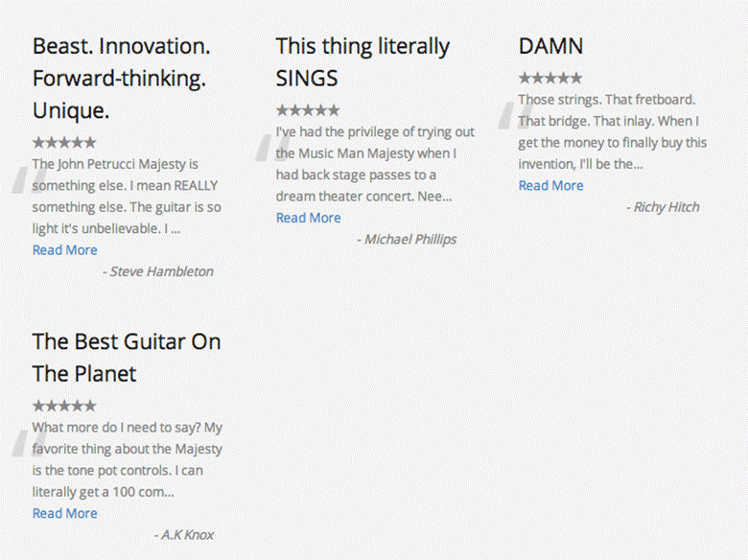Open Read More for Richy Hitch's review

551,186
